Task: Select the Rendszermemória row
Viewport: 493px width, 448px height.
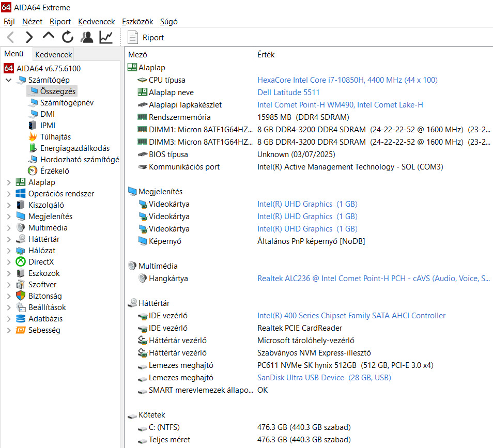Action: 309,117
